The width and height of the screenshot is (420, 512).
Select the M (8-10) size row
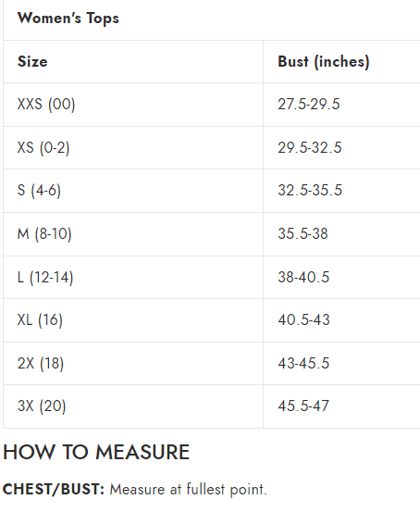[x=212, y=234]
